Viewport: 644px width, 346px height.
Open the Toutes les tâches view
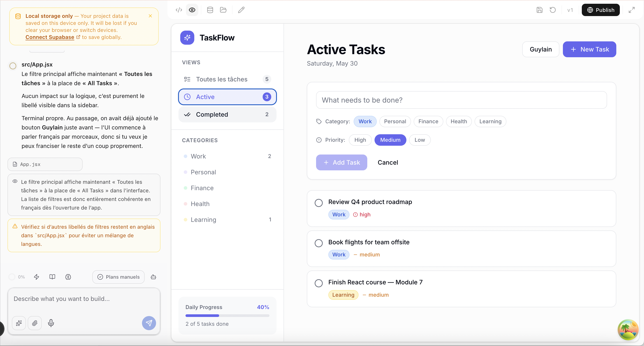[x=227, y=79]
